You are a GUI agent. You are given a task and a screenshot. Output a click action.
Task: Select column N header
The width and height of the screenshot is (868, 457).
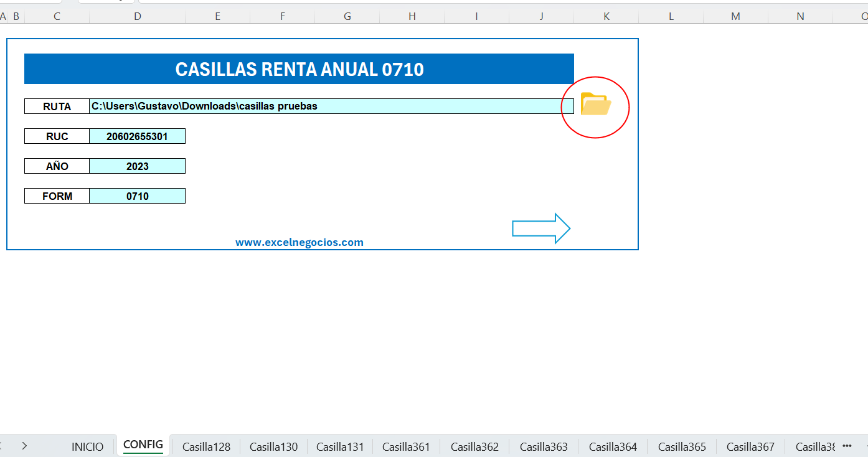point(801,16)
